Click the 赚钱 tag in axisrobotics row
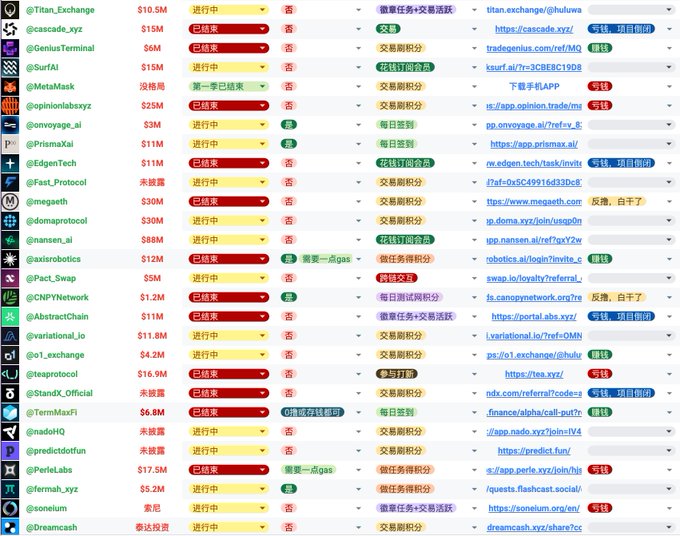 [x=600, y=259]
